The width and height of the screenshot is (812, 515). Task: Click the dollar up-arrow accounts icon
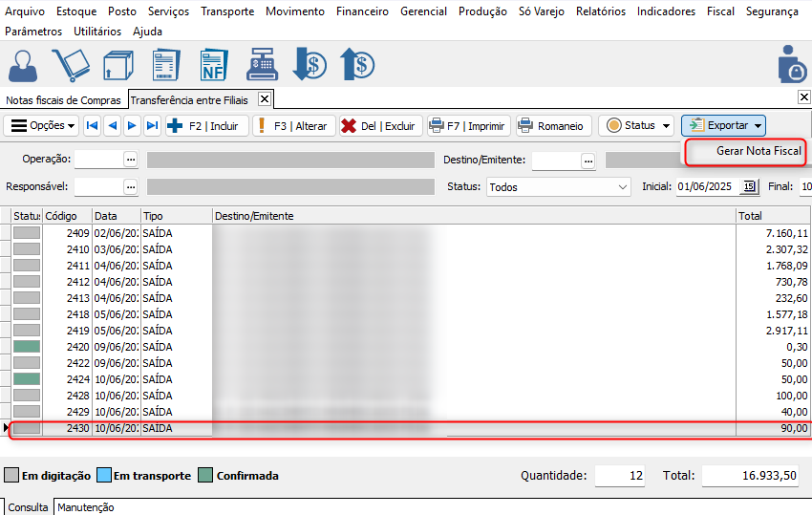coord(357,64)
